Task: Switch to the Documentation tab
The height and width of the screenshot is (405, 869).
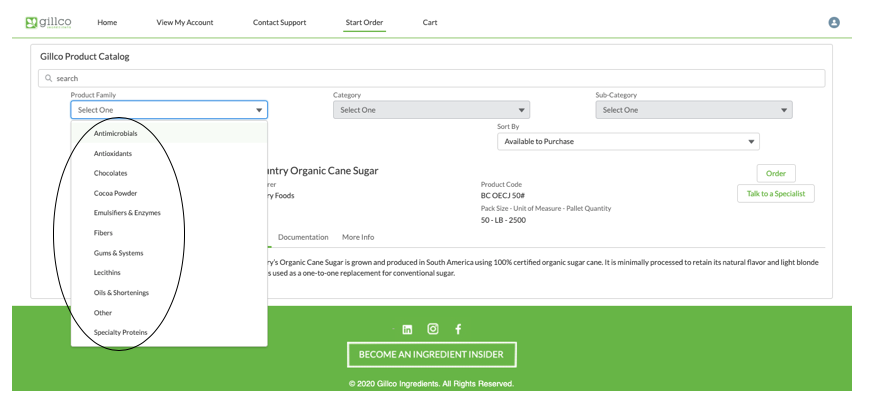Action: (x=303, y=237)
